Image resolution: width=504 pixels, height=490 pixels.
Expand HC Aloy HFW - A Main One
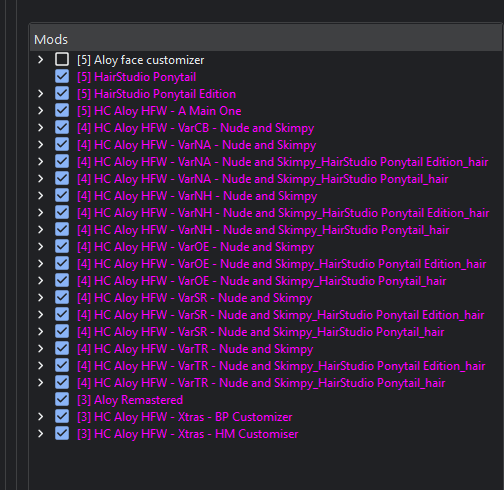tap(41, 111)
